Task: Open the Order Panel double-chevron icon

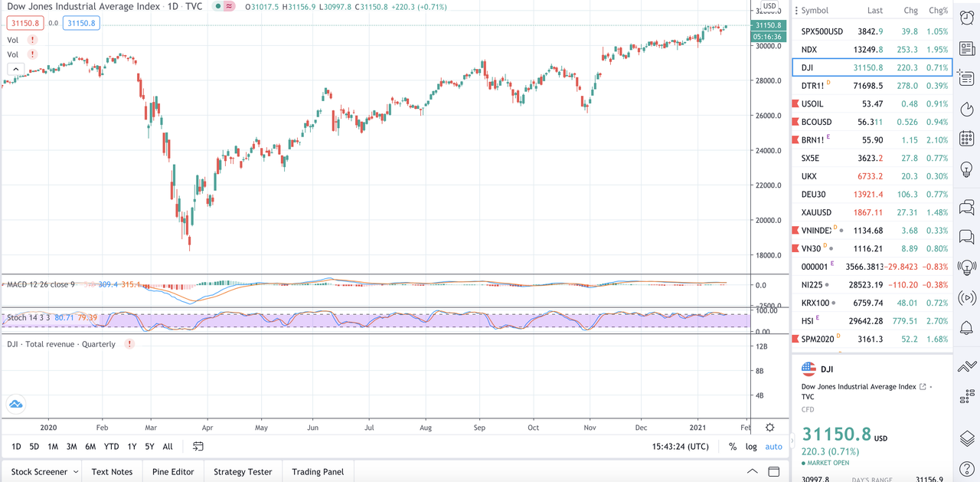Action: tap(966, 367)
